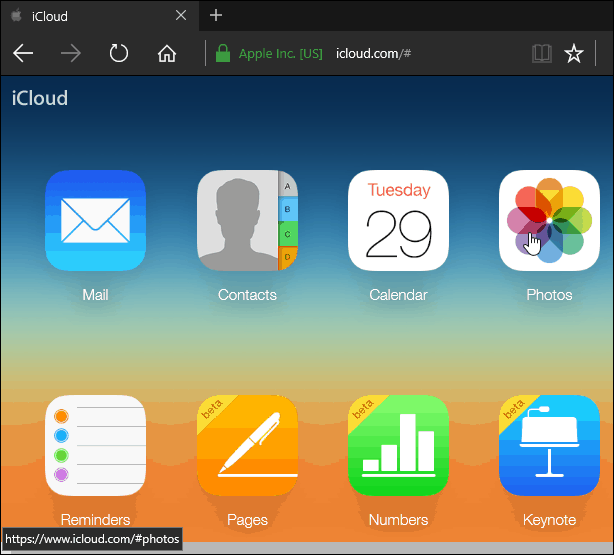Click the iCloud heading on the page
This screenshot has height=555, width=614.
(40, 98)
